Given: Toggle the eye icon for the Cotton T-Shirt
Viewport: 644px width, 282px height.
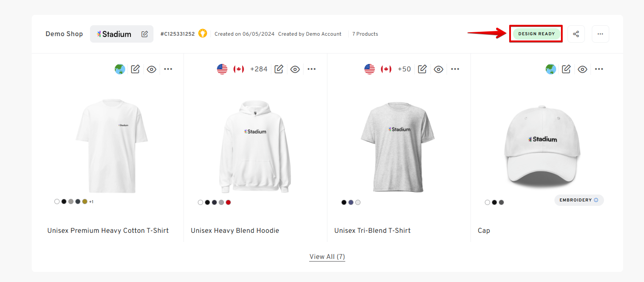Looking at the screenshot, I should [x=151, y=69].
